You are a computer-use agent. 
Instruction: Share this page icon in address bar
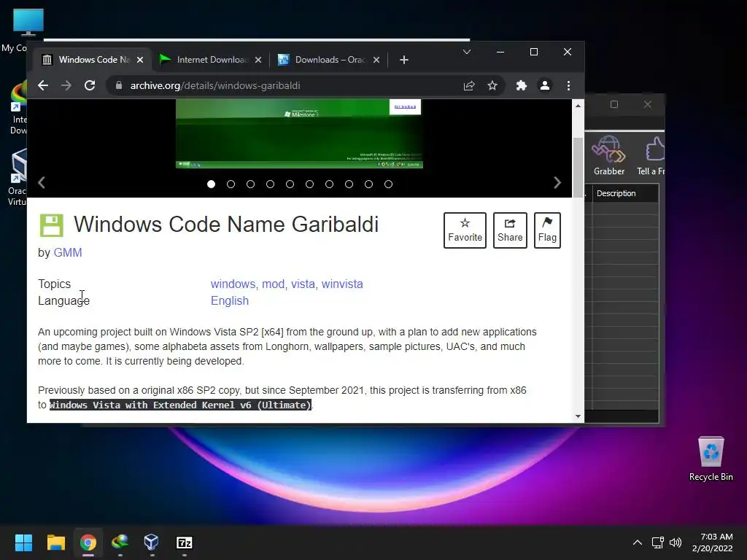pos(469,86)
